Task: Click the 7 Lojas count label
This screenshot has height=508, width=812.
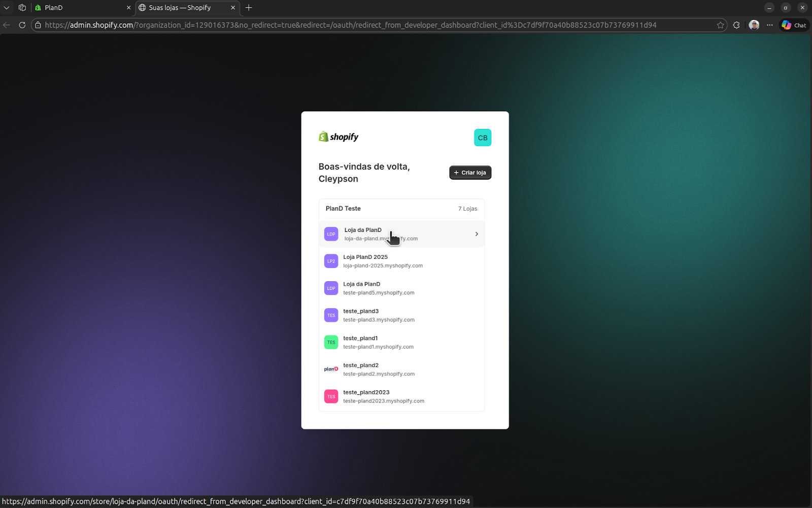Action: 467,209
